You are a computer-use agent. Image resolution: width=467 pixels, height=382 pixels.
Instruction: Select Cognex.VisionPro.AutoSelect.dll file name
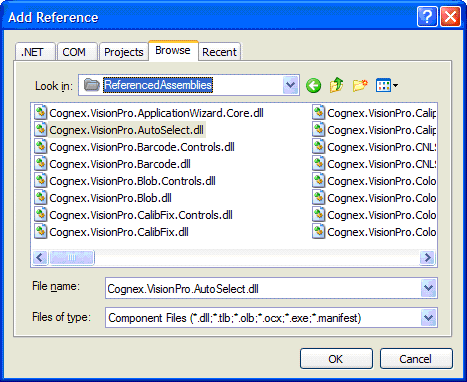(x=126, y=130)
